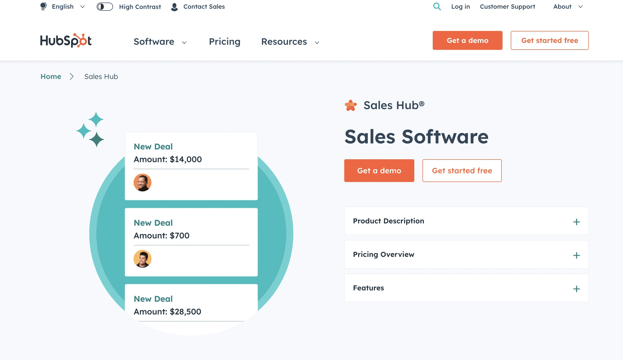The image size is (623, 364).
Task: Click Get started free next to Get a demo
Action: [x=549, y=40]
